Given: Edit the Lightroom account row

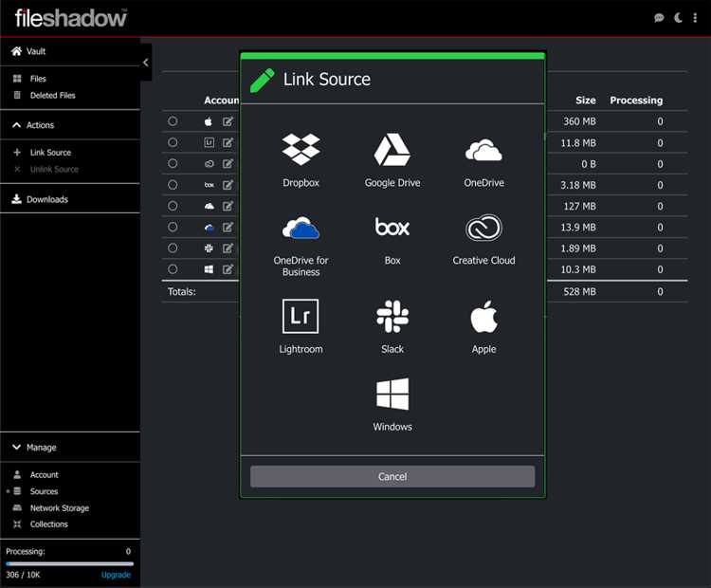Looking at the screenshot, I should pos(228,142).
